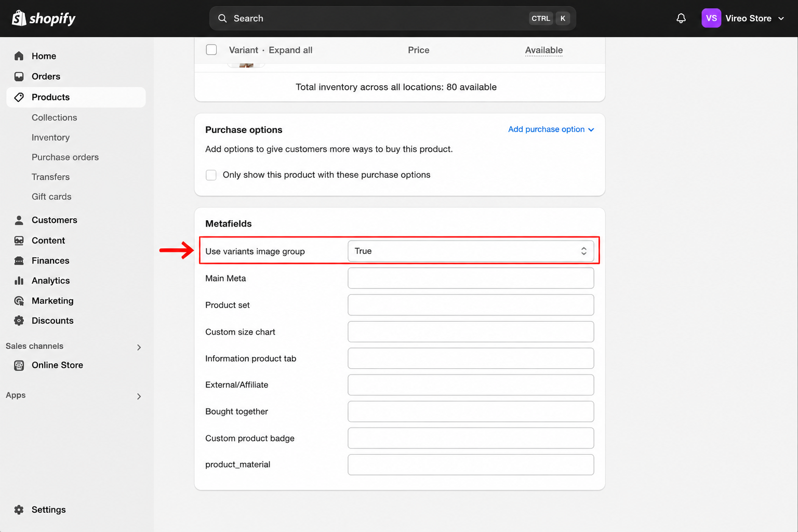Viewport: 798px width, 532px height.
Task: Click the Variant column header
Action: (243, 50)
